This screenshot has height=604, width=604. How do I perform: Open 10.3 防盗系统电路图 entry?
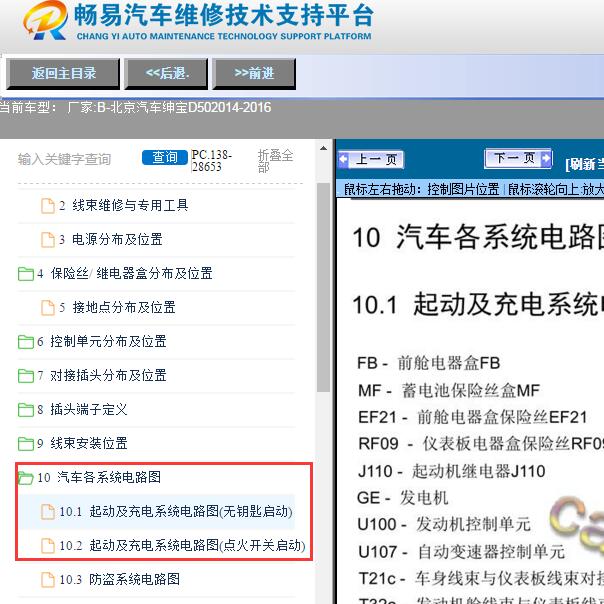pyautogui.click(x=119, y=579)
